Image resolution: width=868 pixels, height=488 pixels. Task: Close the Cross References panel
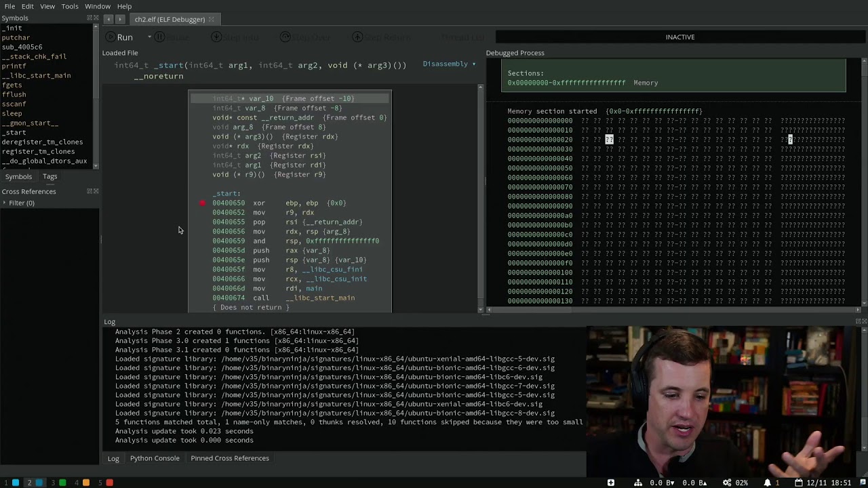96,191
